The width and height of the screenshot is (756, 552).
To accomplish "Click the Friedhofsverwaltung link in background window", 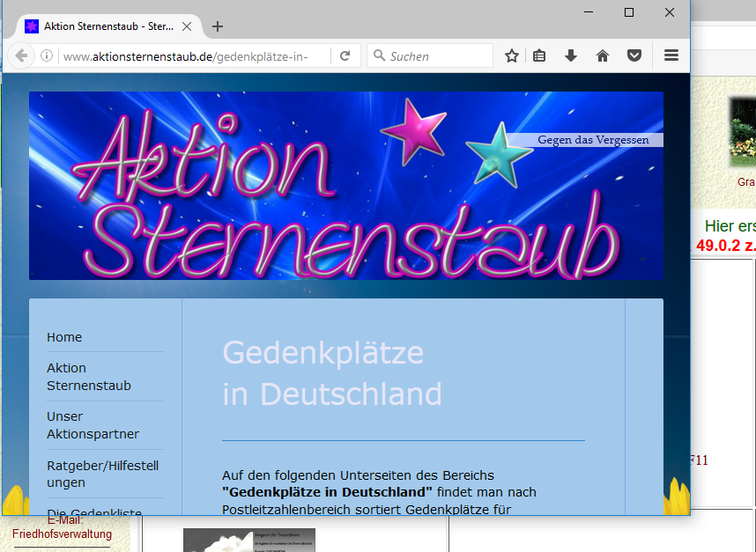I will click(62, 534).
